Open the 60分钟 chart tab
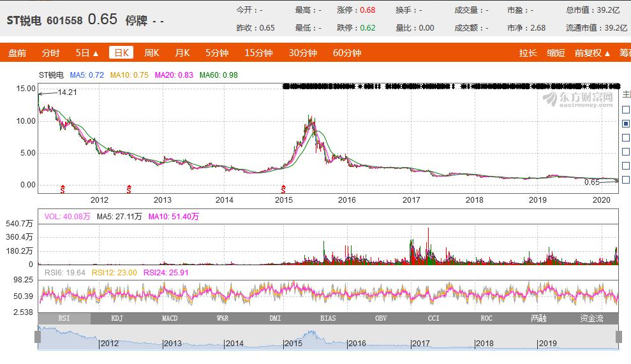Viewport: 631px width, 364px height. click(347, 53)
